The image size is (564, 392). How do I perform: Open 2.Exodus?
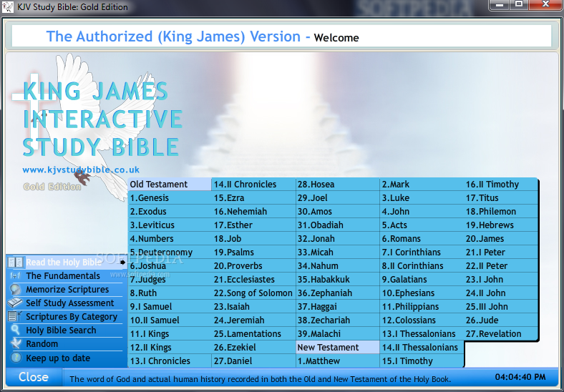click(170, 212)
